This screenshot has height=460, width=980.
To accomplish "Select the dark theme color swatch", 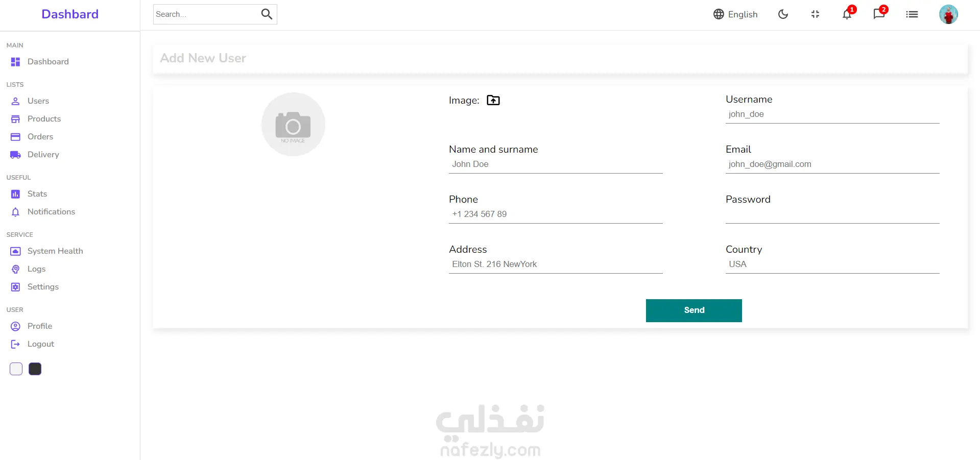I will pyautogui.click(x=35, y=369).
